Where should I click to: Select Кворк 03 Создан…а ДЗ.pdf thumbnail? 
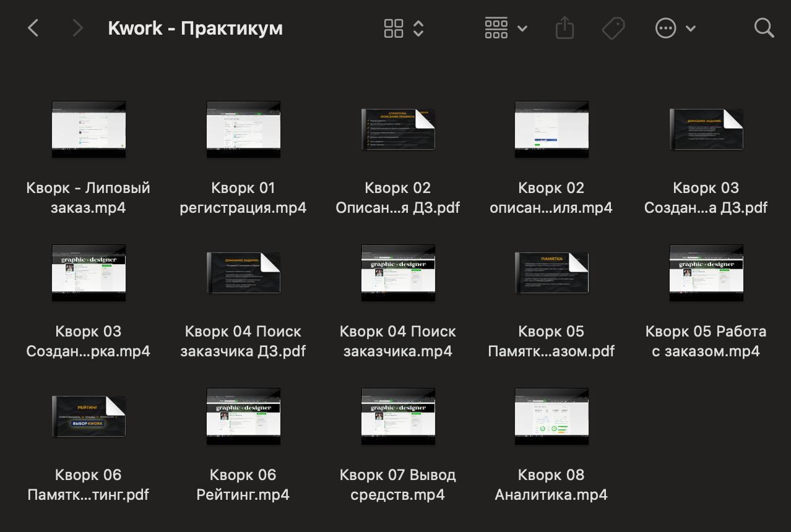coord(706,129)
